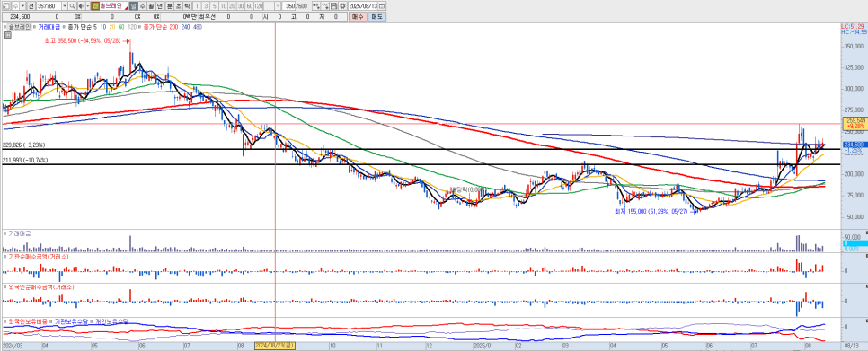Click the 229,826 (-3.23%) horizontal line label
The image size is (868, 351).
(23, 145)
